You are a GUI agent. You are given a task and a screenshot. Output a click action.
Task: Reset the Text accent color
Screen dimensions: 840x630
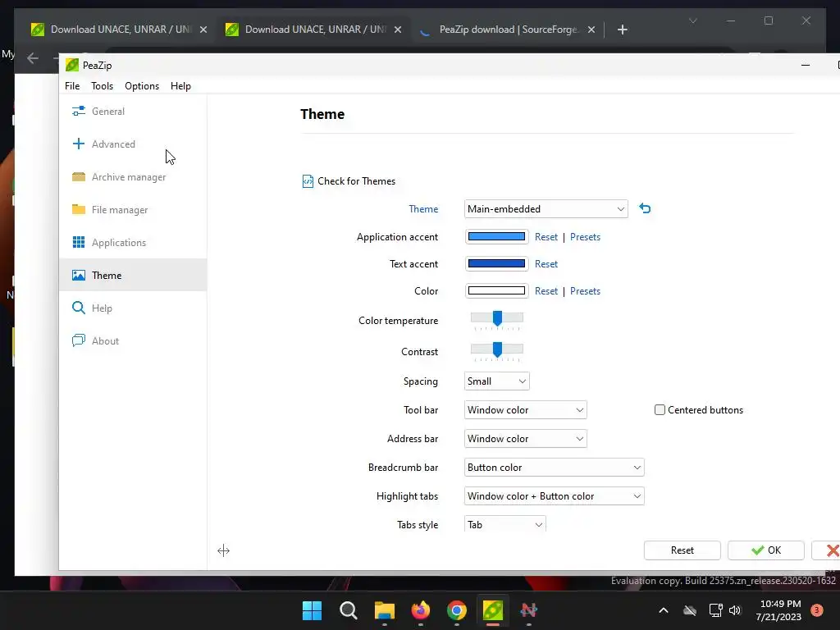(546, 264)
